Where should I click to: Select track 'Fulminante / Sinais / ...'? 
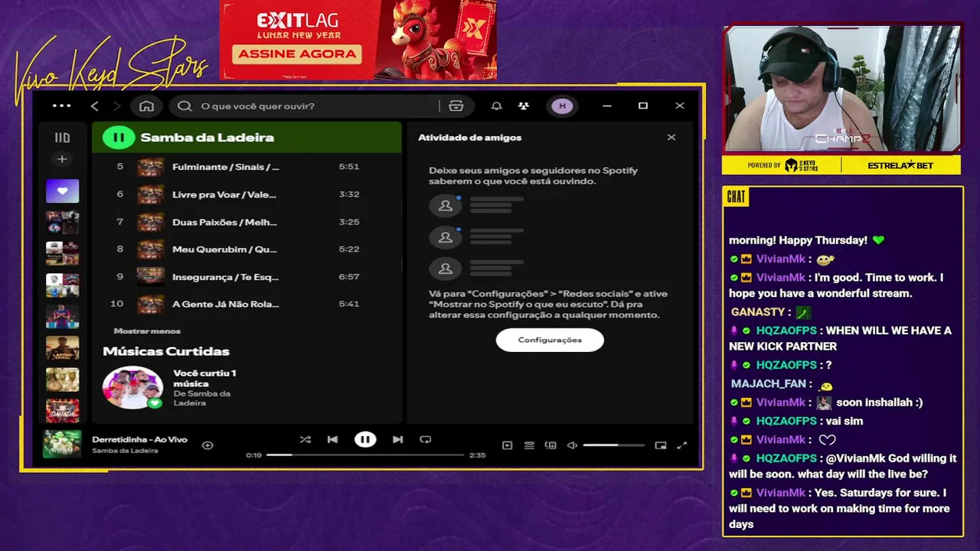pyautogui.click(x=226, y=167)
